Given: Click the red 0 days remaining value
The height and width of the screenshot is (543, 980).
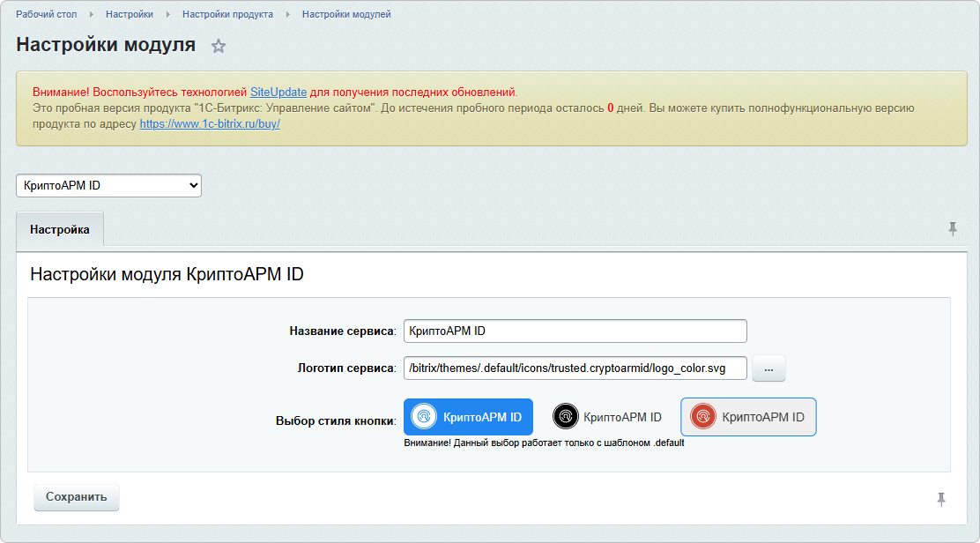Looking at the screenshot, I should [611, 108].
